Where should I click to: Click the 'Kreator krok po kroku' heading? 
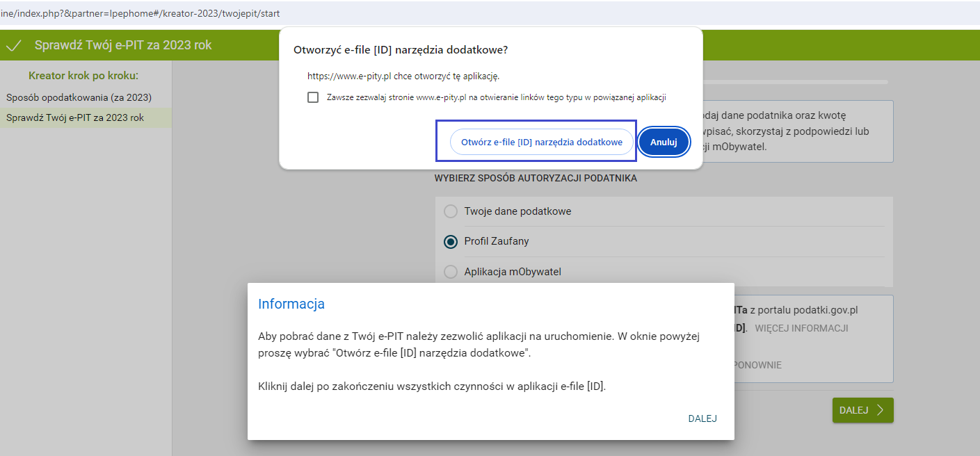(x=83, y=76)
